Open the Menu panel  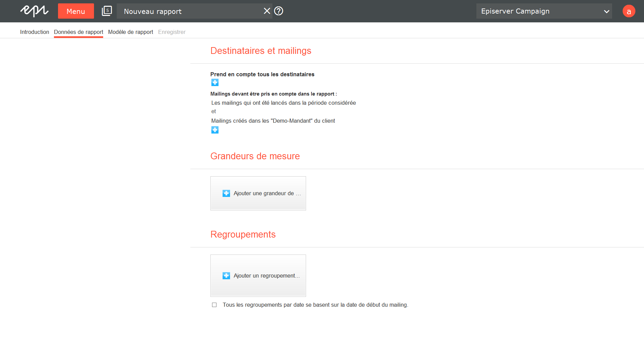tap(76, 11)
